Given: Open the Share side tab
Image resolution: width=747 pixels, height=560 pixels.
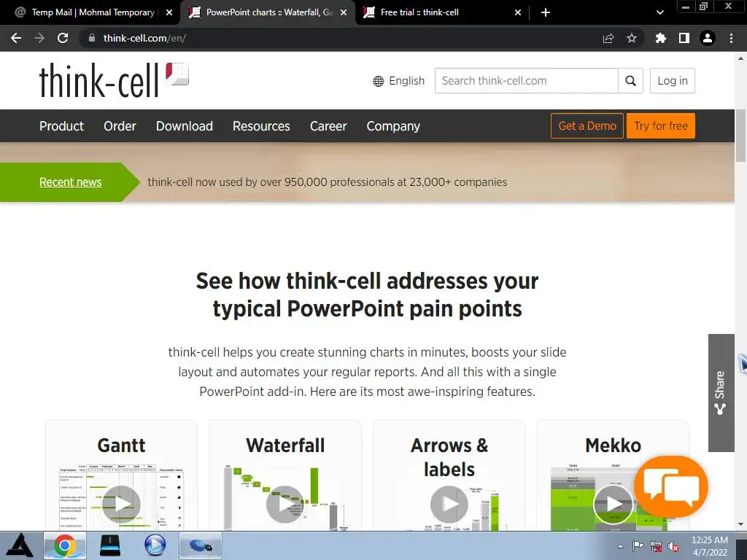Looking at the screenshot, I should 721,393.
